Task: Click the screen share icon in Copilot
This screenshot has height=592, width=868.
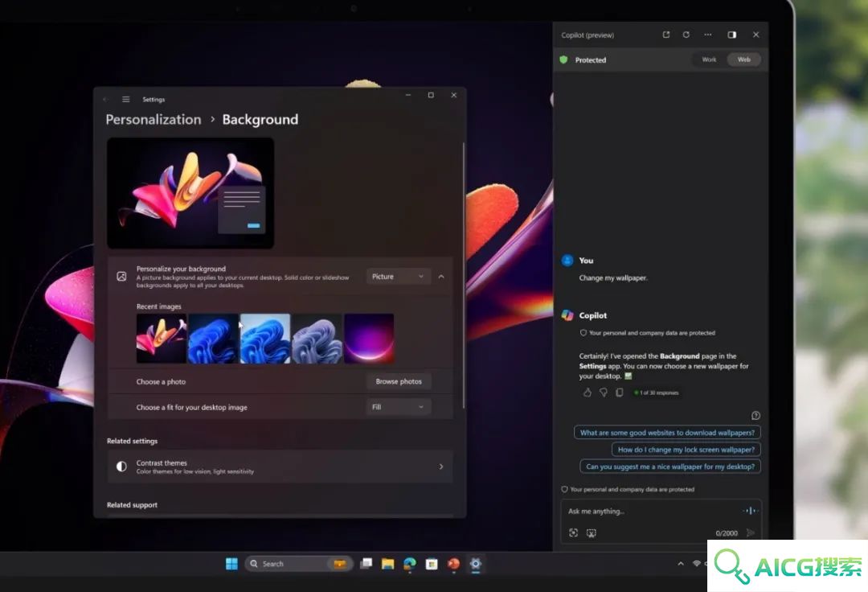Action: click(x=592, y=532)
